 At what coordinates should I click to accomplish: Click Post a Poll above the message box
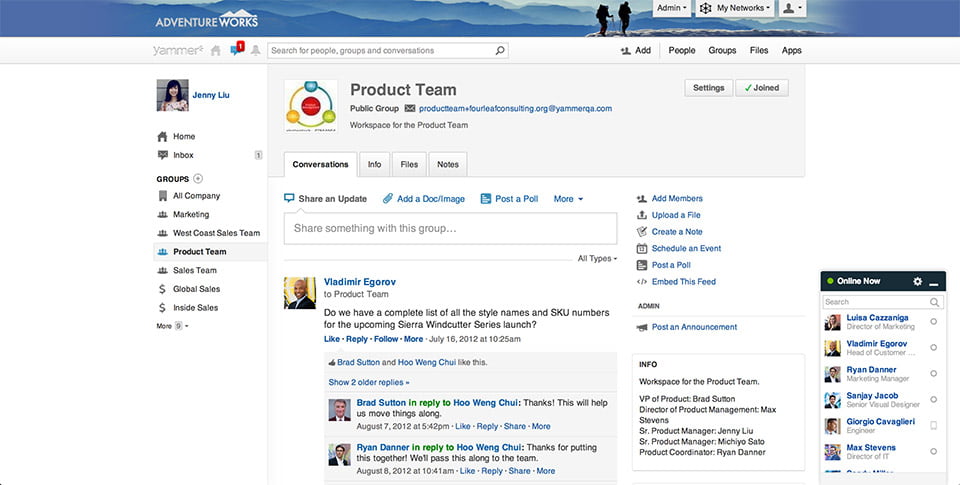pos(509,199)
